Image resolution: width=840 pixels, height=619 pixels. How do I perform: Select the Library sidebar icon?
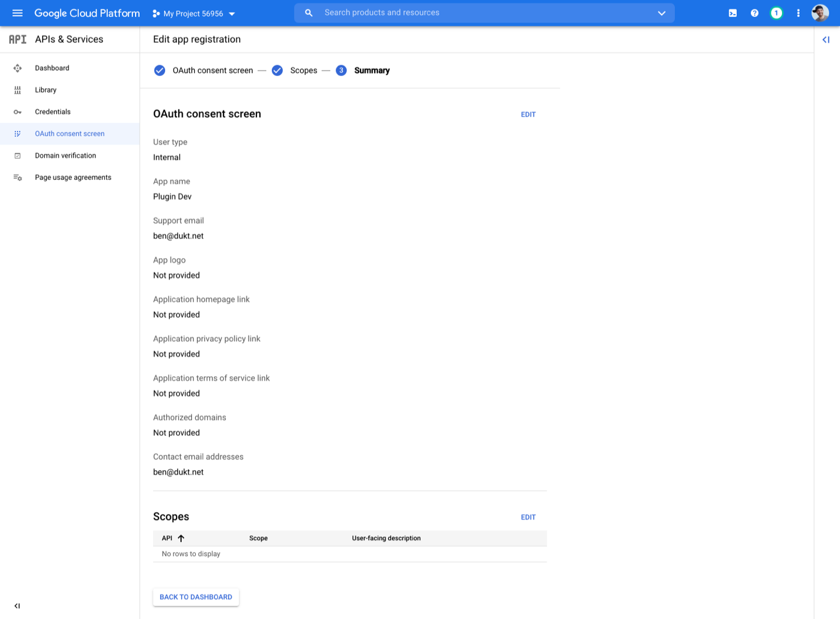click(x=18, y=90)
